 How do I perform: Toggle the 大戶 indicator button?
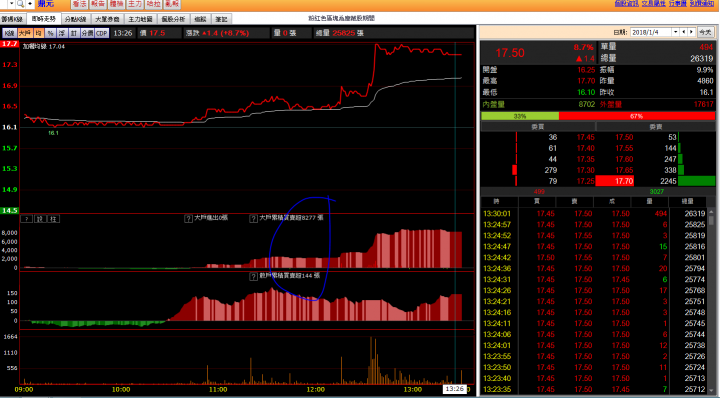(x=25, y=33)
